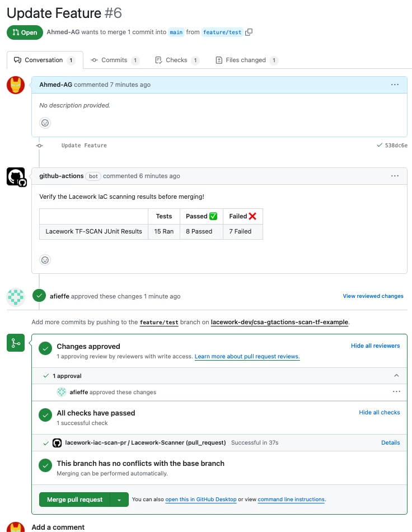This screenshot has width=412, height=532.
Task: Open options menu on github-actions comment
Action: coord(395,176)
